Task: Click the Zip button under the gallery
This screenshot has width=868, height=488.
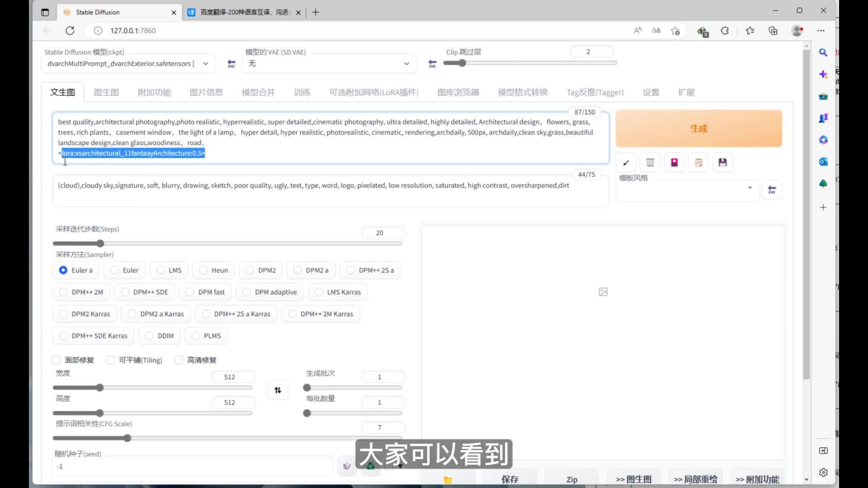Action: tap(571, 479)
